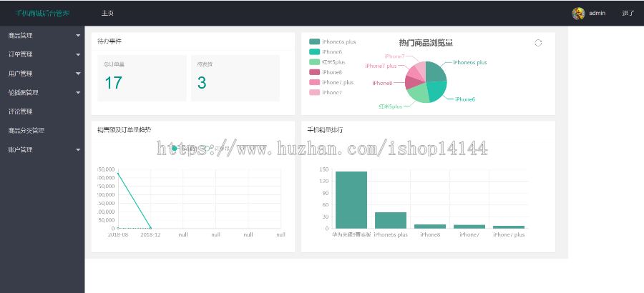Screen dimensions: 644x293
Task: Toggle iPhone7 plus legend series
Action: click(331, 82)
